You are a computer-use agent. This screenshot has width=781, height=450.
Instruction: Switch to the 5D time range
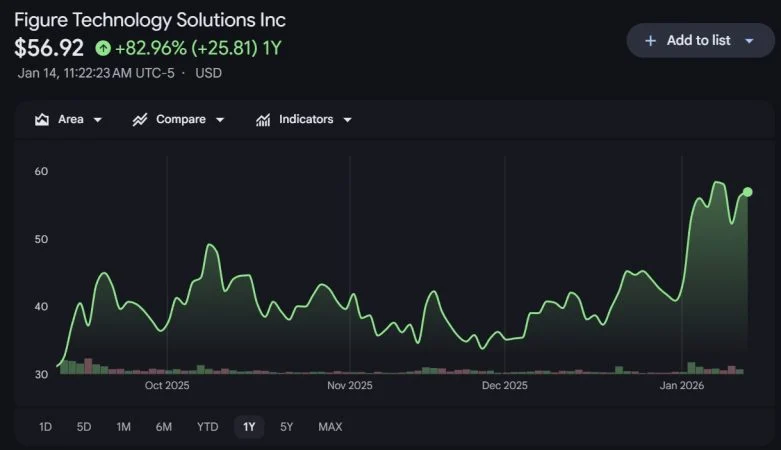(84, 427)
